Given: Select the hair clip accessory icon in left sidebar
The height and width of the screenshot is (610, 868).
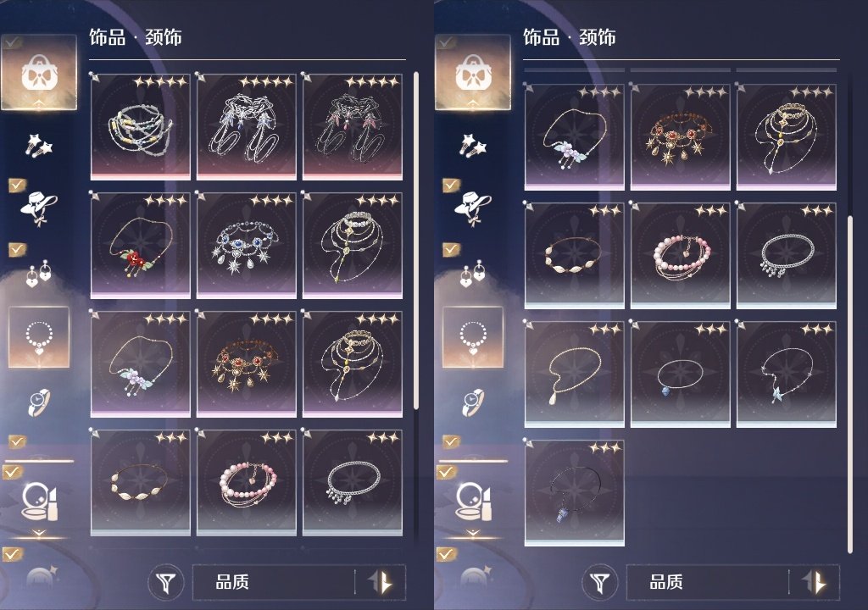Looking at the screenshot, I should (x=38, y=146).
